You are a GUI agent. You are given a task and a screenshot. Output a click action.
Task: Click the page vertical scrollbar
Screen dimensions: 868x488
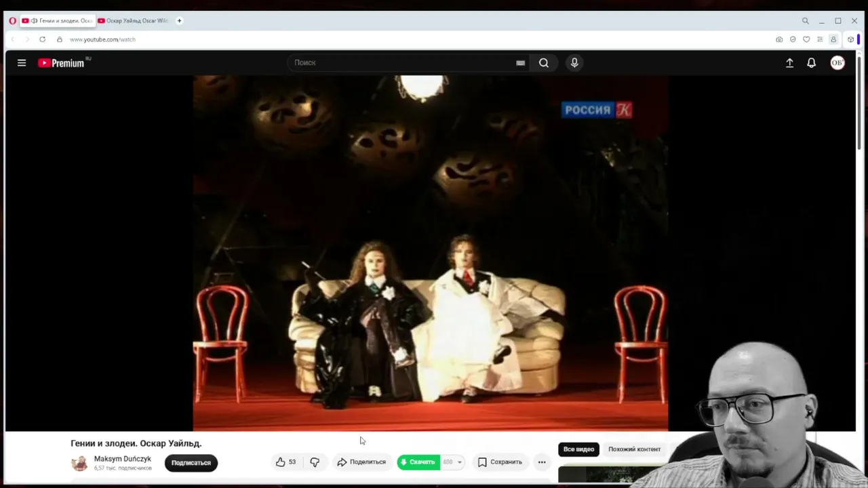[x=859, y=102]
